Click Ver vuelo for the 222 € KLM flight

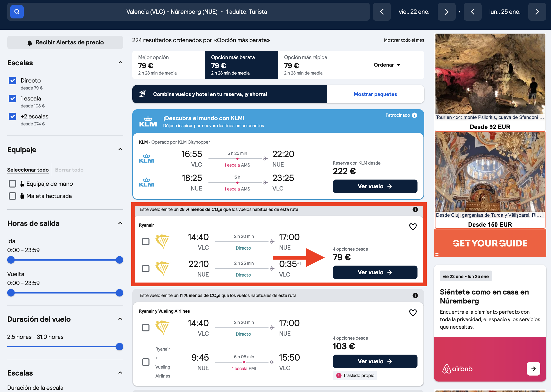tap(375, 186)
